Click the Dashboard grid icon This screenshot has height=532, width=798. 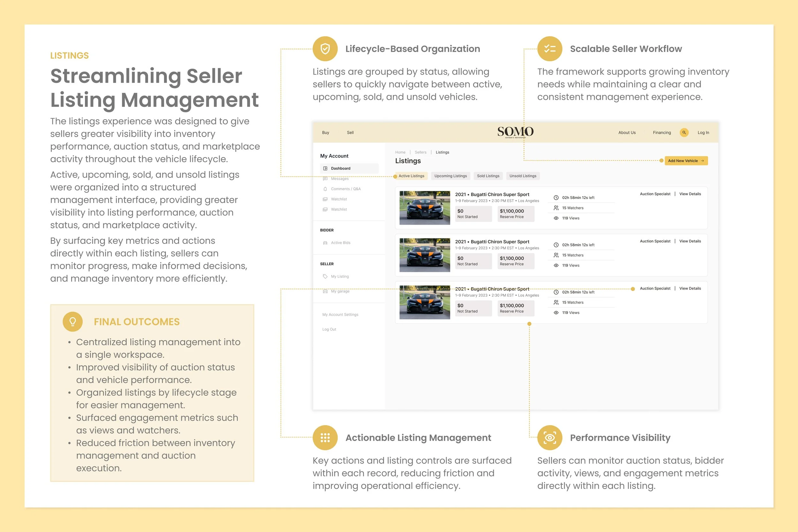[325, 168]
